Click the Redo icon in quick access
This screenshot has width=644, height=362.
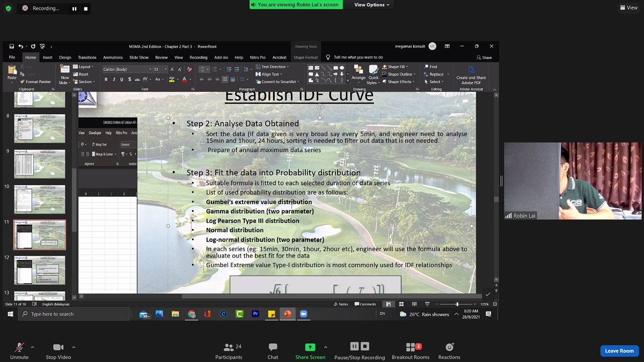pos(33,47)
